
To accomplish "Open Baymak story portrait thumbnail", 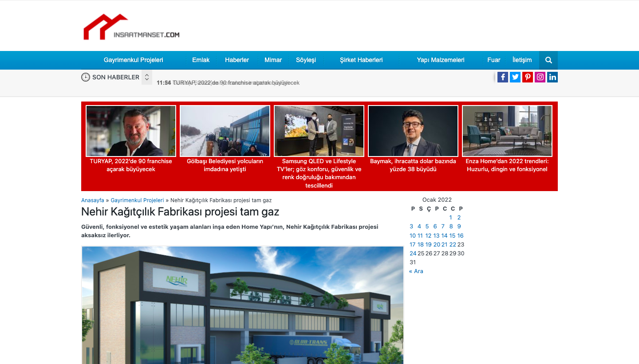I will coord(413,131).
